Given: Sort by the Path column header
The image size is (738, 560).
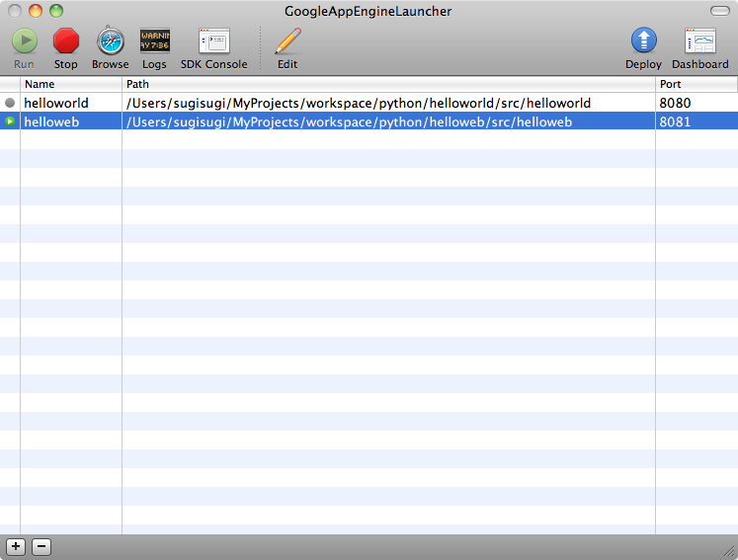Looking at the screenshot, I should pos(388,84).
